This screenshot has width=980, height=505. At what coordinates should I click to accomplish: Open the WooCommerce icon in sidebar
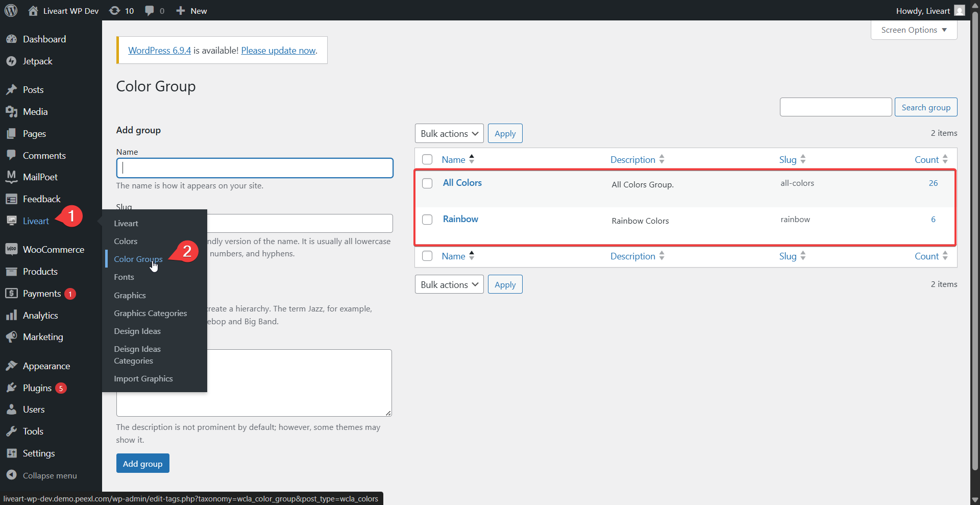pos(11,249)
